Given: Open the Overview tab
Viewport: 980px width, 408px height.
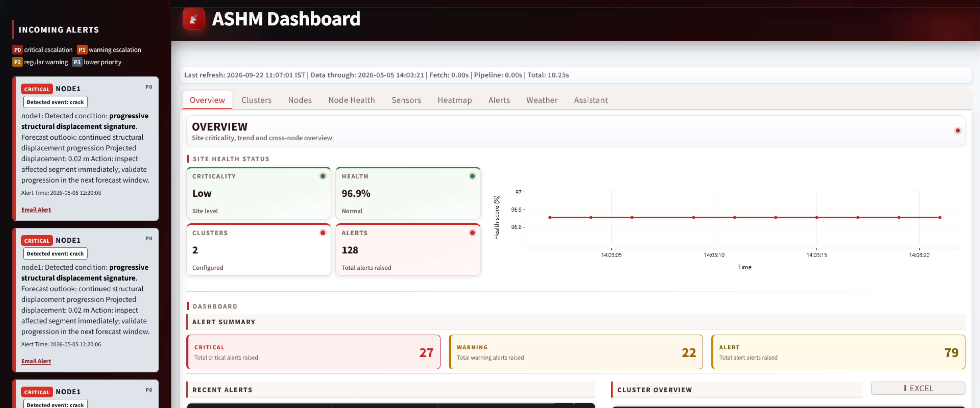Looking at the screenshot, I should tap(207, 100).
